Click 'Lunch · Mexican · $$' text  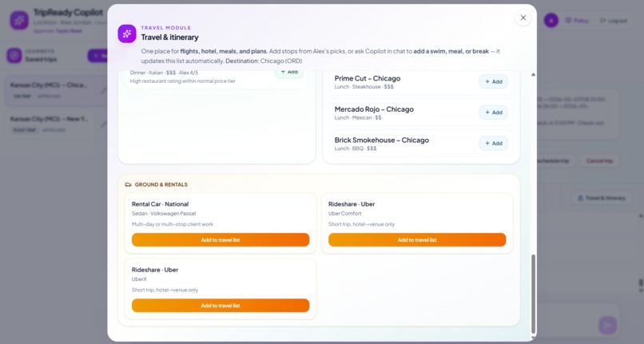358,118
